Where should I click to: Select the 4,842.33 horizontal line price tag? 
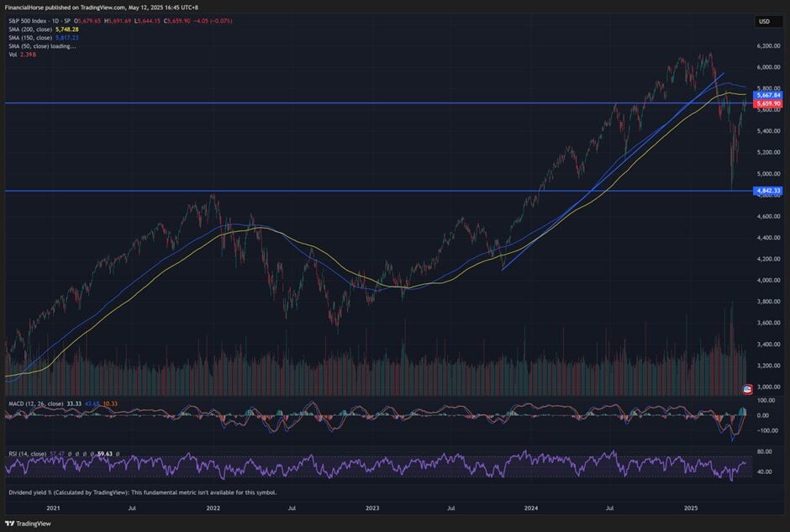pos(768,191)
